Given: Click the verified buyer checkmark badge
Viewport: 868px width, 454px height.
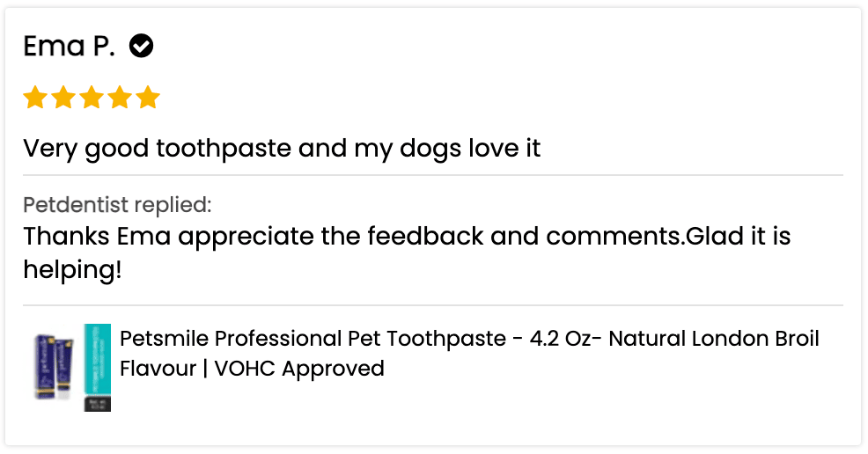Looking at the screenshot, I should tap(142, 46).
